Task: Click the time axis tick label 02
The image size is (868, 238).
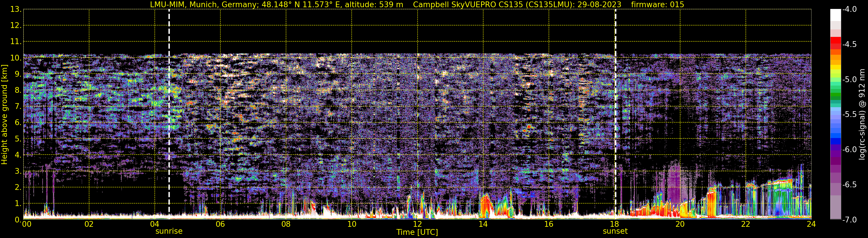Action: click(89, 224)
